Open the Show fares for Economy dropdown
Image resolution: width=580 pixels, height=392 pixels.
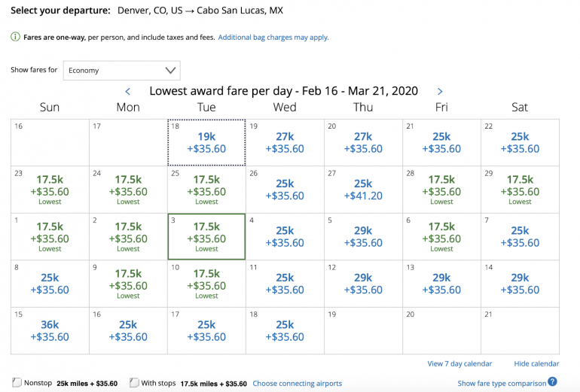(x=121, y=71)
